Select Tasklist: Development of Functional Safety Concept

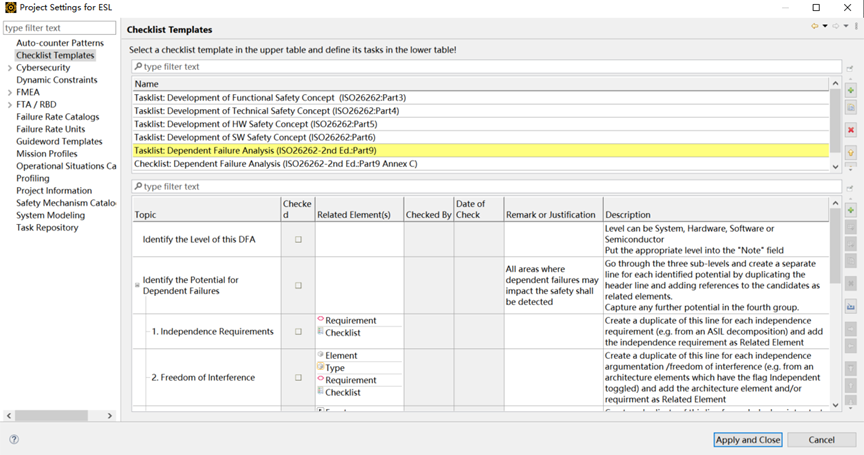point(480,98)
